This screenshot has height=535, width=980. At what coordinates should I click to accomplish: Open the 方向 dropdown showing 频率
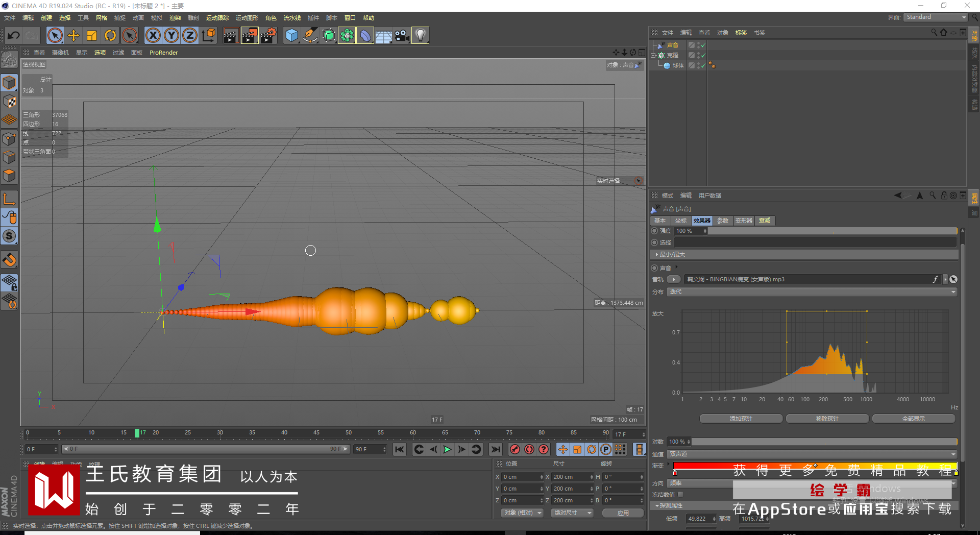click(812, 483)
